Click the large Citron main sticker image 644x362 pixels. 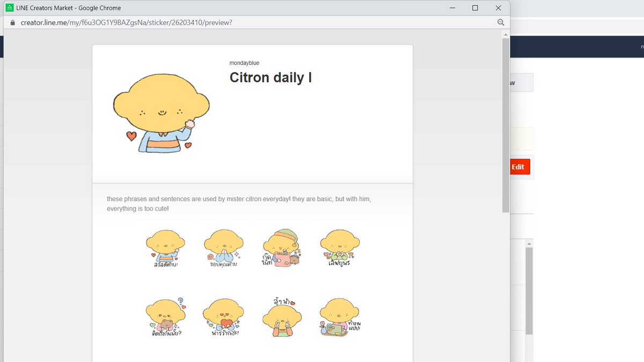coord(161,114)
